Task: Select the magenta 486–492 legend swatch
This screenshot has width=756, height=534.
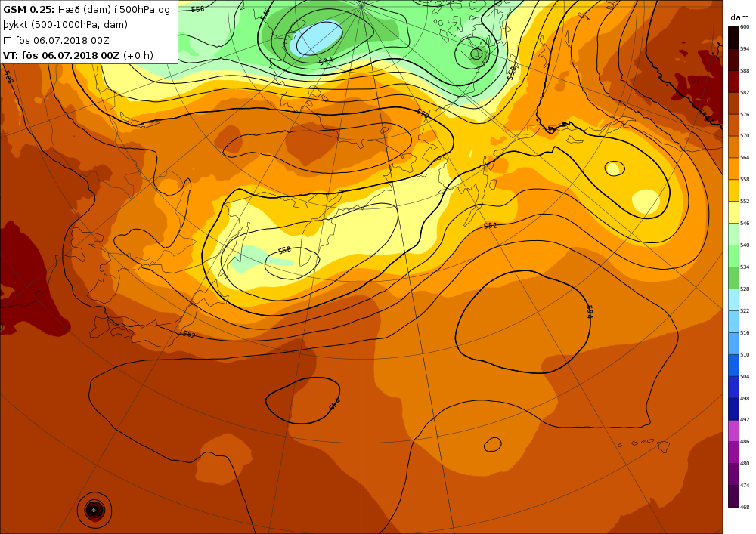Action: tap(733, 431)
